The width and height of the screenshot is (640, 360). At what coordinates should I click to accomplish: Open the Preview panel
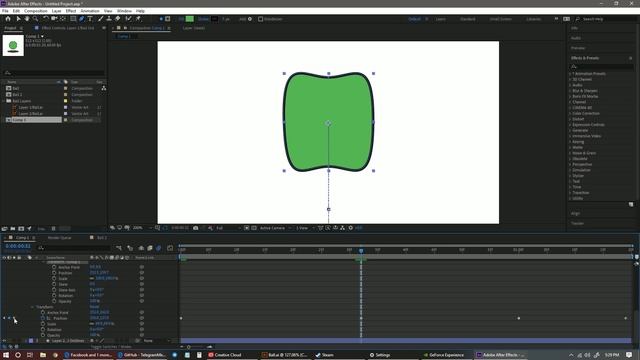coord(578,48)
